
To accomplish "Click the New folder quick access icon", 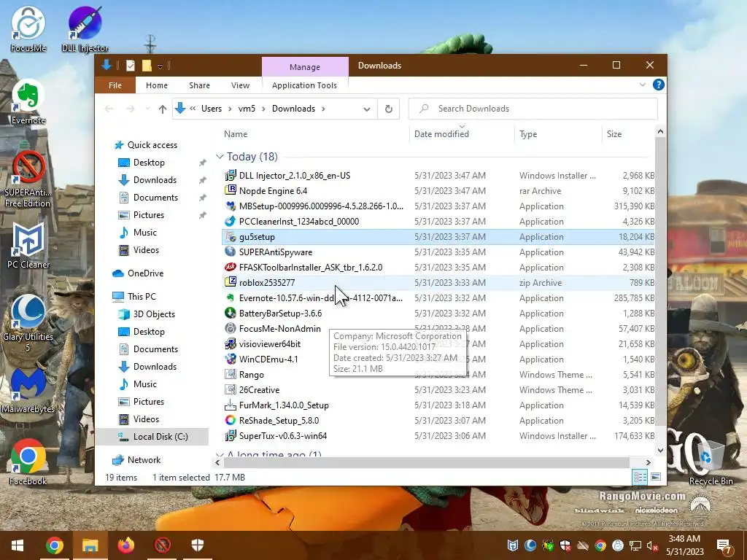I will 147,65.
